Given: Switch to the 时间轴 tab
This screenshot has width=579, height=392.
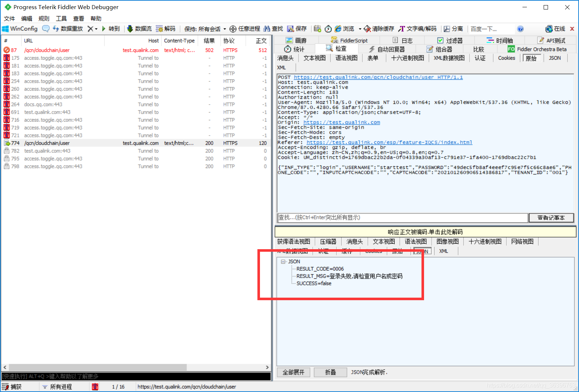Looking at the screenshot, I should [500, 40].
